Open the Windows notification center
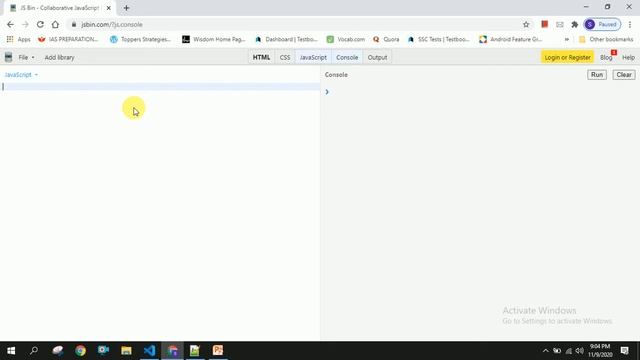640x360 pixels. click(x=624, y=351)
